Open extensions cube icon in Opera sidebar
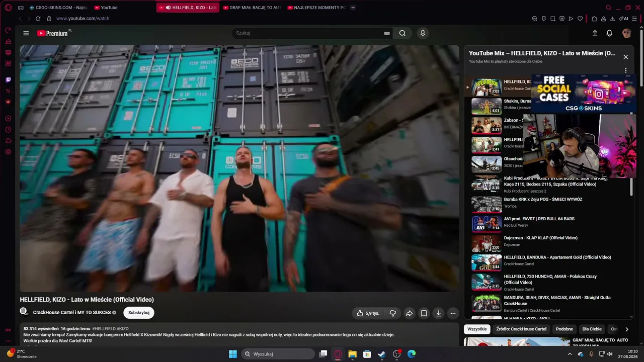Screen dimensions: 644x362 click(x=8, y=141)
